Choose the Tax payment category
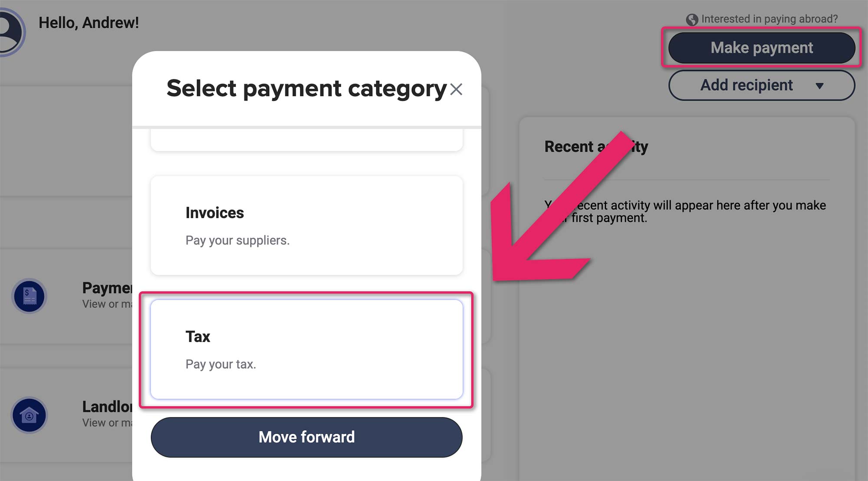 pos(306,349)
